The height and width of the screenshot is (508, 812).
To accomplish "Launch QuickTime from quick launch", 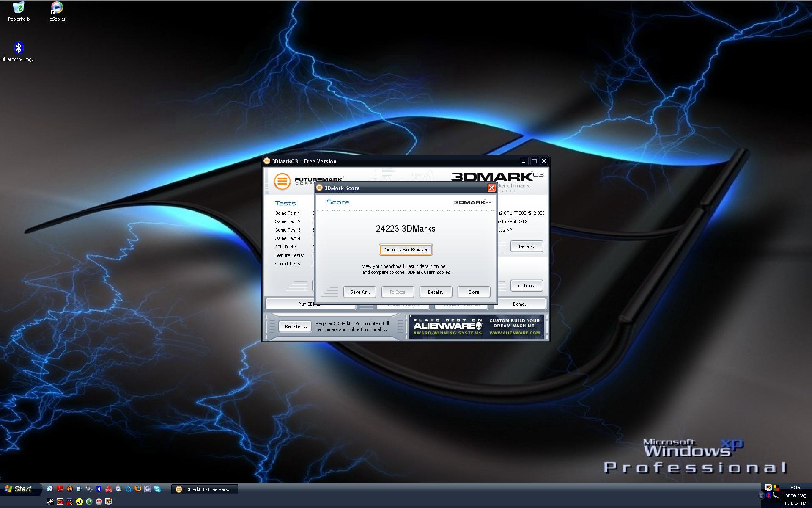I will pyautogui.click(x=128, y=489).
